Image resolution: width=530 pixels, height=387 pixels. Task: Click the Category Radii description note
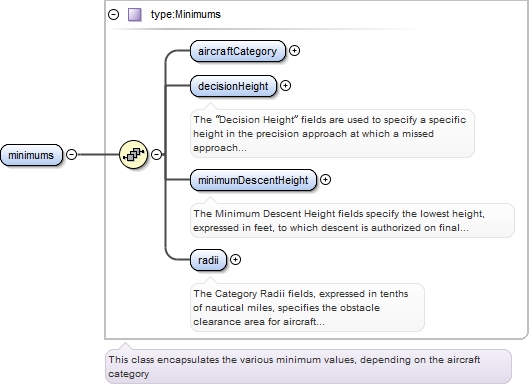[307, 307]
